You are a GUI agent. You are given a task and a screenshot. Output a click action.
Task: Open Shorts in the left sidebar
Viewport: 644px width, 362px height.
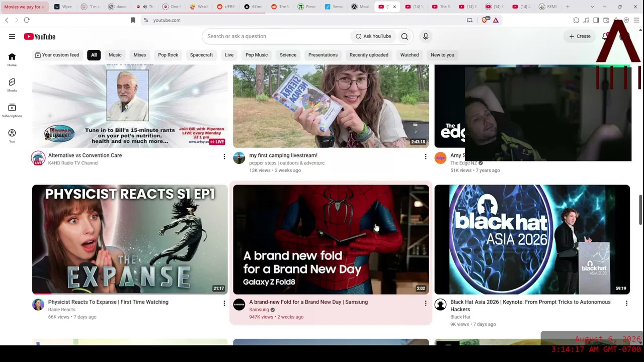pos(12,84)
